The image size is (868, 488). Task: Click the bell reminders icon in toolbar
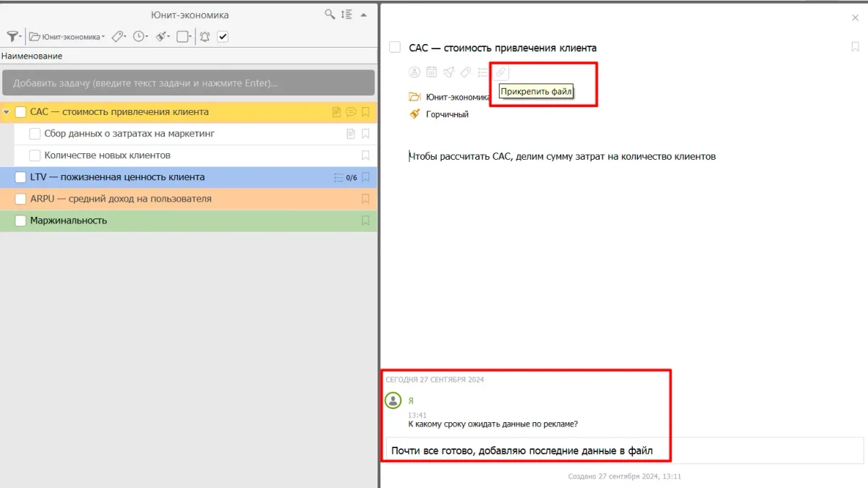coord(205,37)
